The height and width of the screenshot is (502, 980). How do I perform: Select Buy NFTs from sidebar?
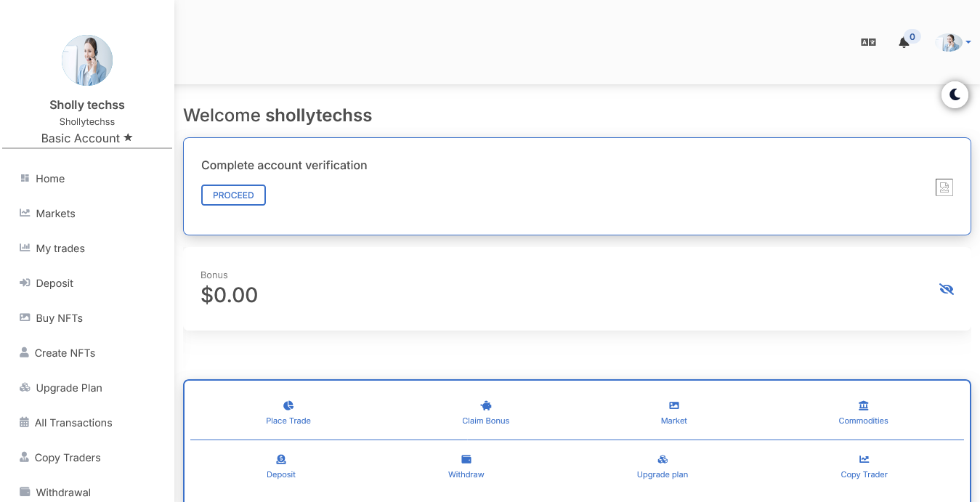(59, 318)
